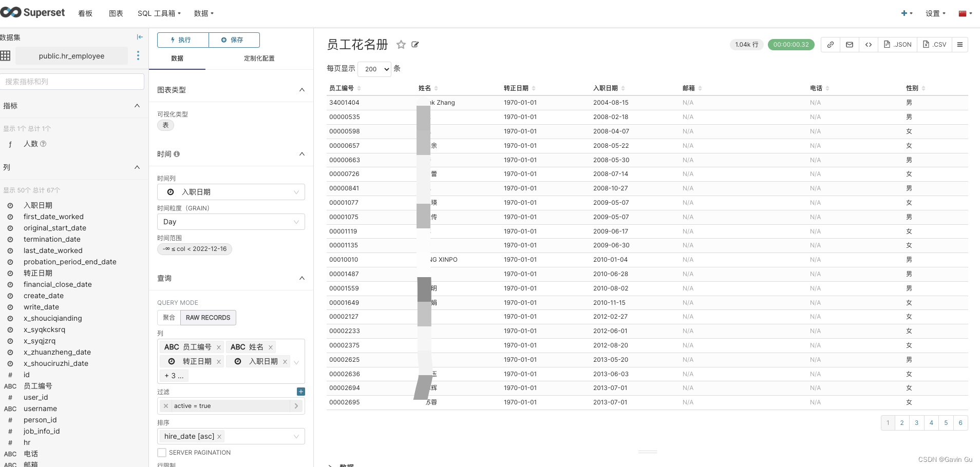Go to page 6 of results
This screenshot has height=467, width=980.
[x=960, y=423]
